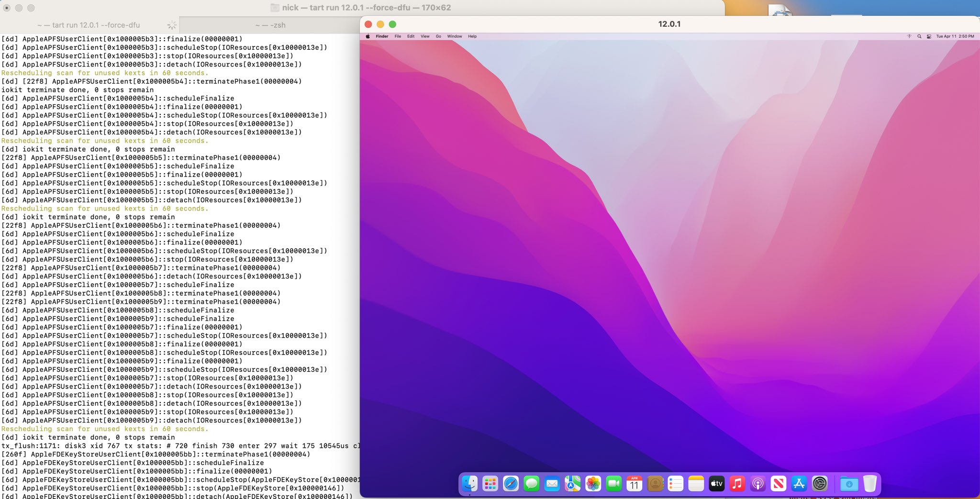
Task: Launch Messages app in the dock
Action: click(x=531, y=484)
